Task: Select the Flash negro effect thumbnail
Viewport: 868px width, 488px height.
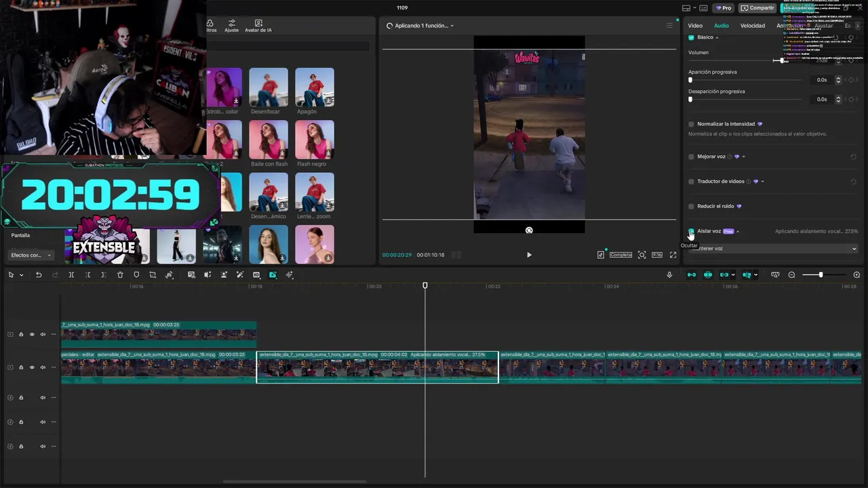Action: [315, 140]
